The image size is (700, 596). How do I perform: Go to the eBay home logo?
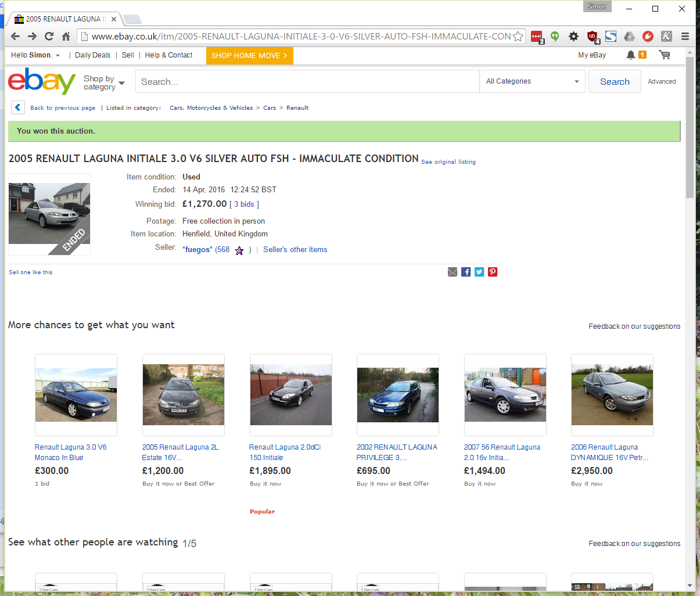pos(42,81)
